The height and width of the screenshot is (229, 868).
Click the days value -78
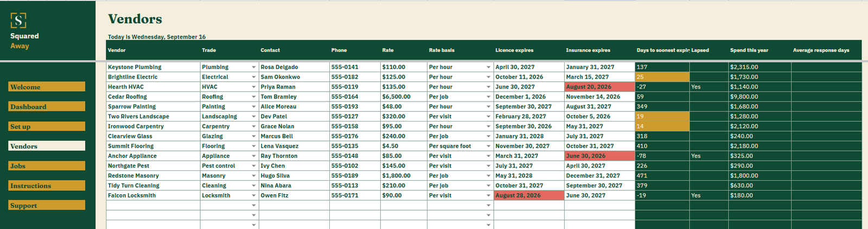pos(662,156)
